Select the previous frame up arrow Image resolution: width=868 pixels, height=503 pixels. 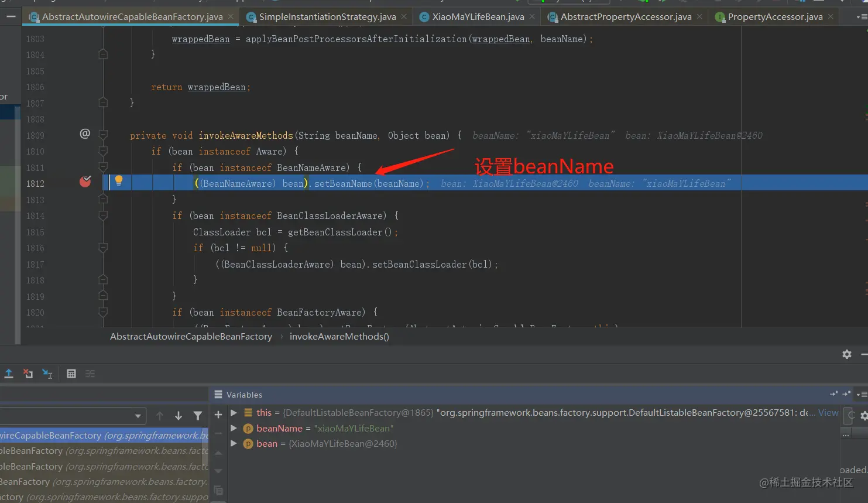(x=159, y=416)
